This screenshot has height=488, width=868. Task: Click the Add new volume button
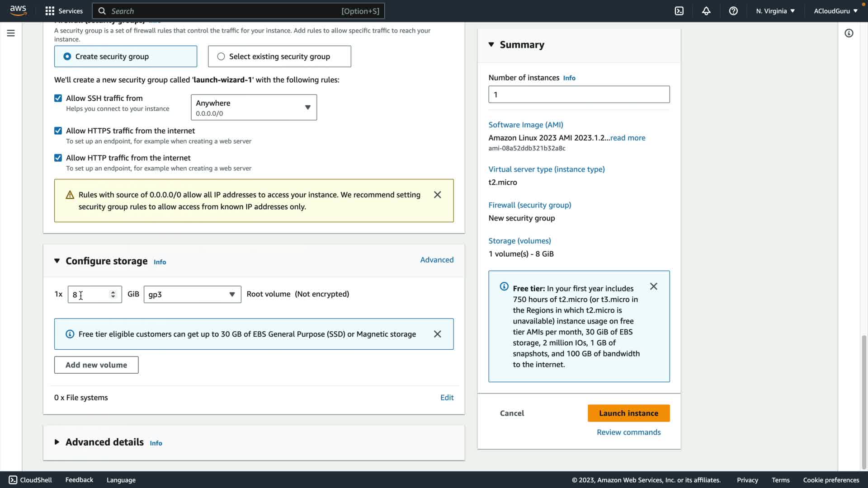[96, 365]
